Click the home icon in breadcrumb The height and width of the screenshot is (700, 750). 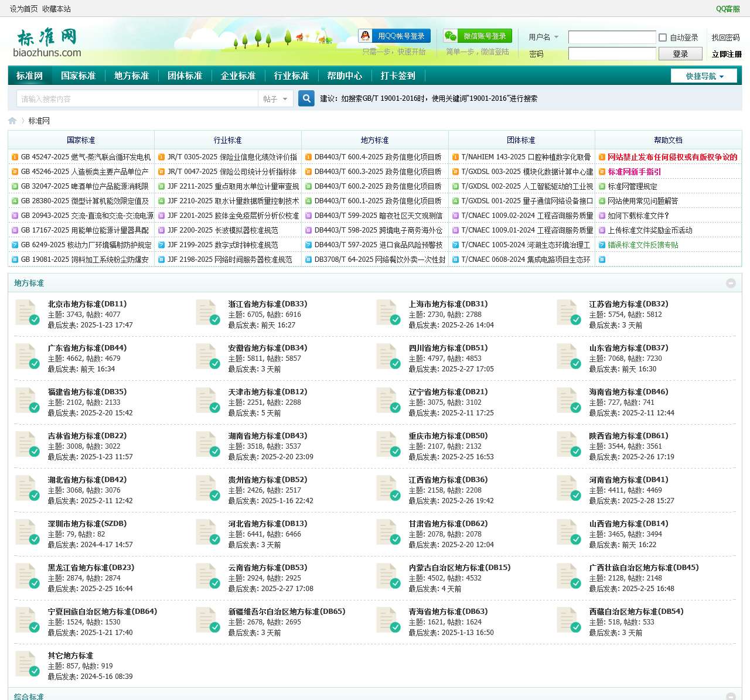click(x=12, y=121)
